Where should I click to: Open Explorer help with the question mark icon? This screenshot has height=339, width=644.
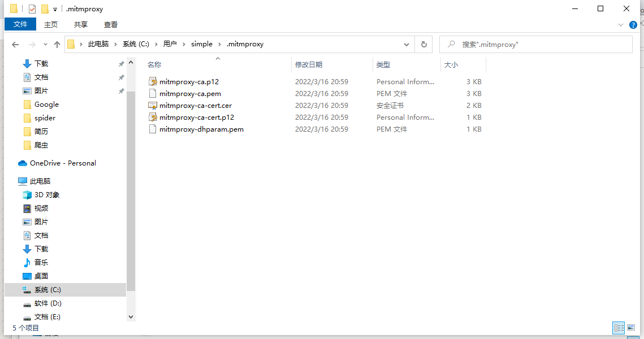(x=633, y=25)
